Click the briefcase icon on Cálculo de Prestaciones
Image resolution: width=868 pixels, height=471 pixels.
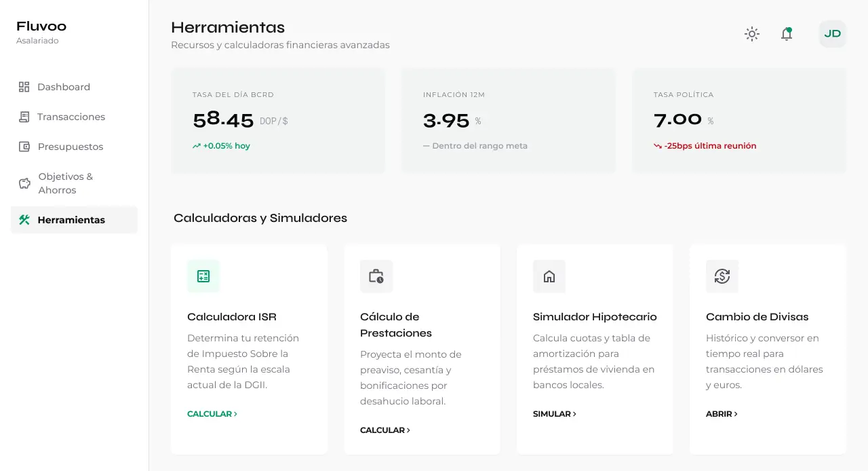(x=376, y=276)
